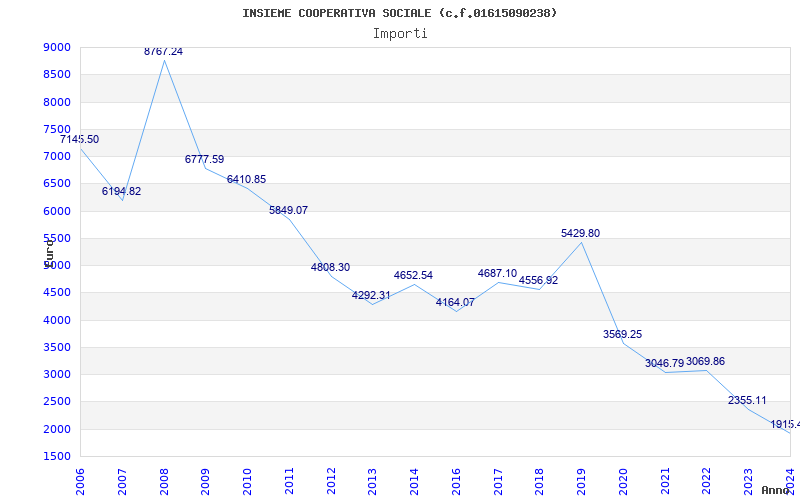Click the 6410.85 data label
This screenshot has width=800, height=500.
(x=246, y=180)
